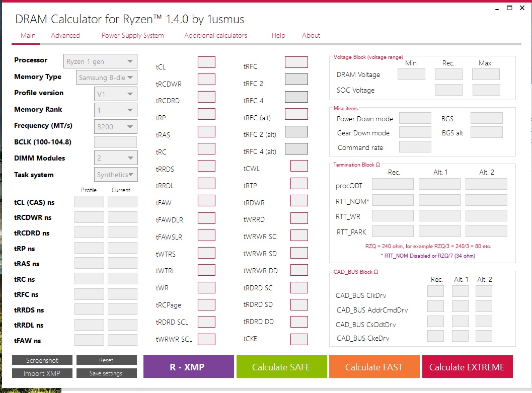
Task: Click the purple R - XMP button
Action: tap(189, 366)
